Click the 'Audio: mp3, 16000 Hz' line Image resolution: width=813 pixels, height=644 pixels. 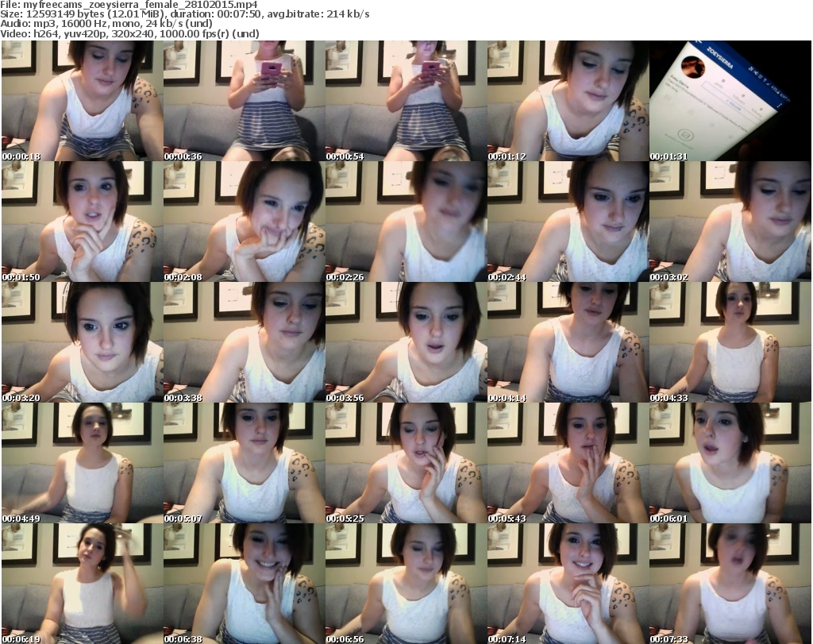click(106, 24)
